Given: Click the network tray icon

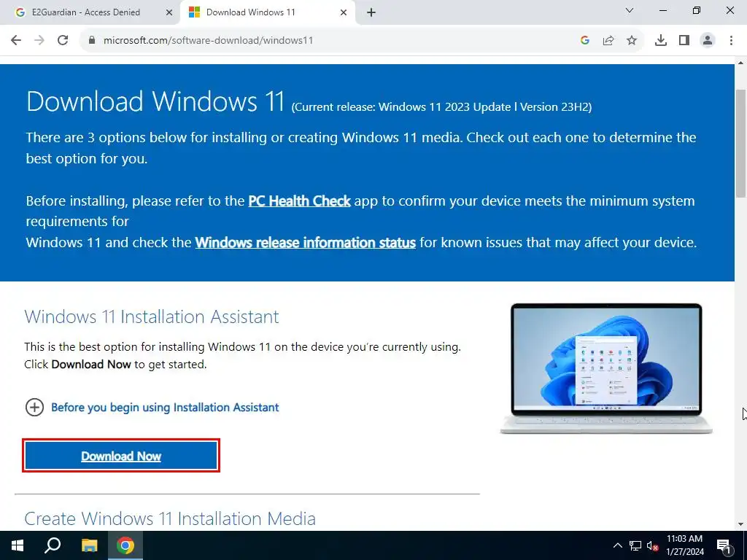Looking at the screenshot, I should 635,545.
